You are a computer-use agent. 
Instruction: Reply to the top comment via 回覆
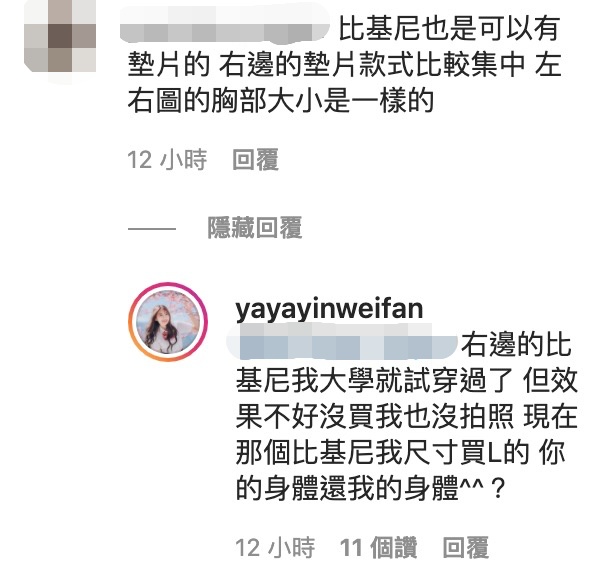pyautogui.click(x=255, y=160)
